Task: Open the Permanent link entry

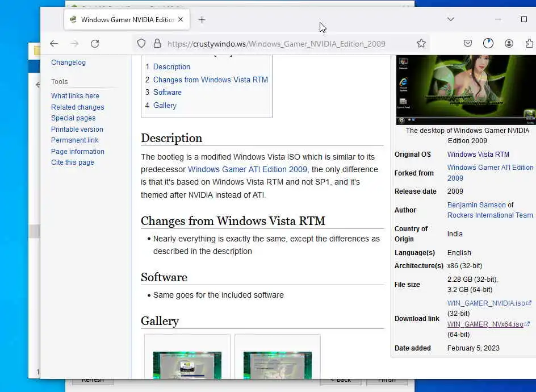Action: (74, 140)
